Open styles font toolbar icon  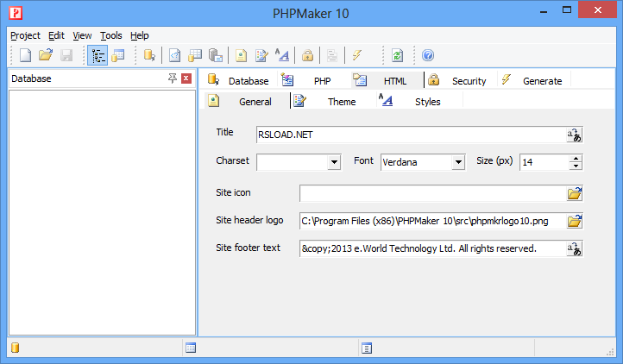point(282,55)
